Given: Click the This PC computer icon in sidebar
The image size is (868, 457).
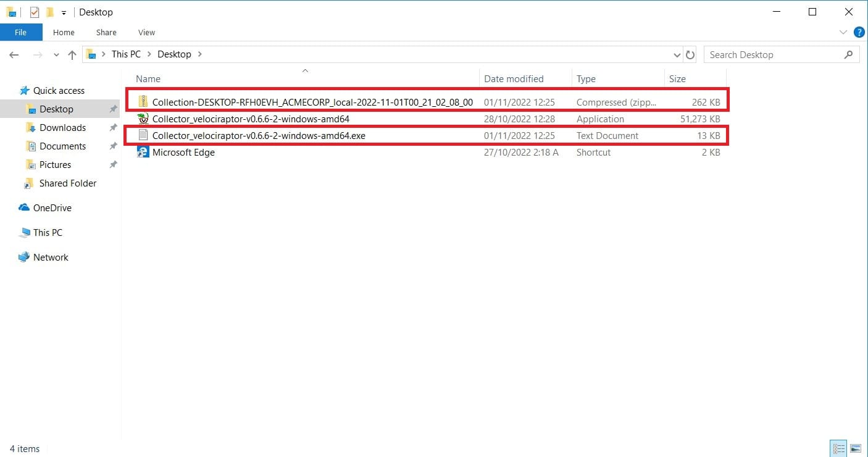Looking at the screenshot, I should [24, 233].
